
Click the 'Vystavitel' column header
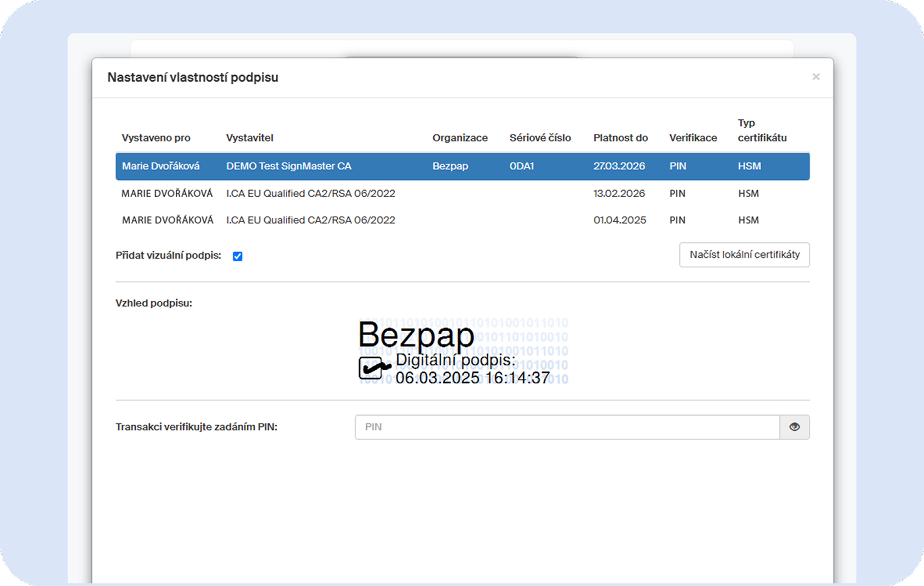[250, 138]
